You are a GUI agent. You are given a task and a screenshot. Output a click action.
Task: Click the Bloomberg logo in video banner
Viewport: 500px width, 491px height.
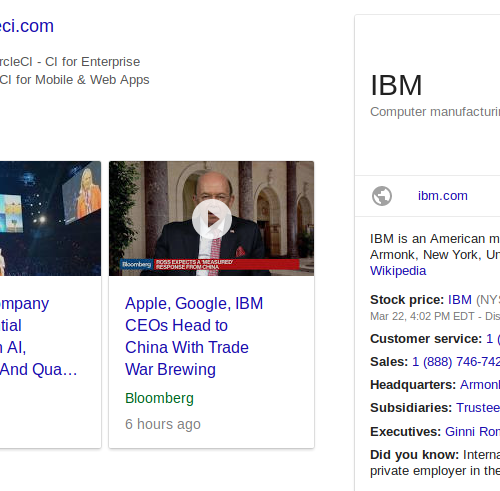(137, 264)
